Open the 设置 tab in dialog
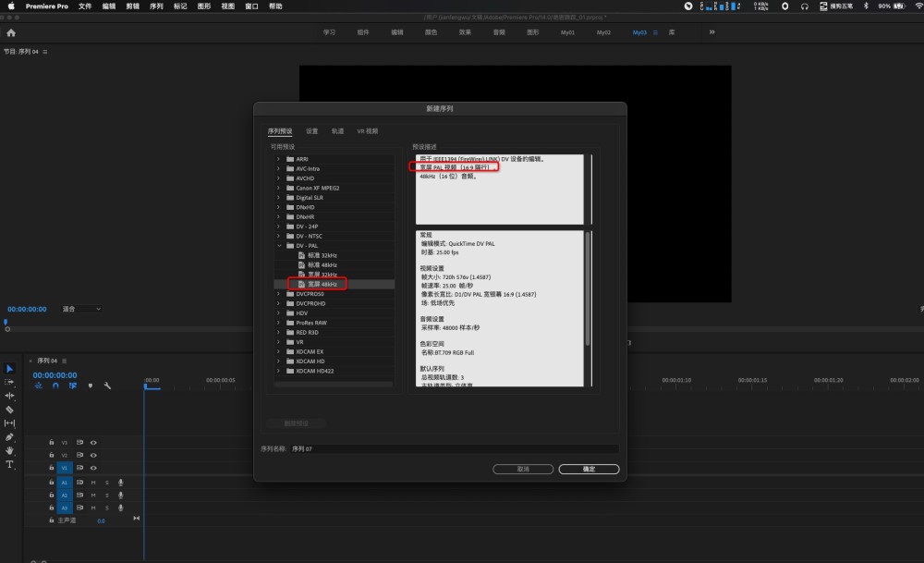Screen dimensions: 924x563 312,131
